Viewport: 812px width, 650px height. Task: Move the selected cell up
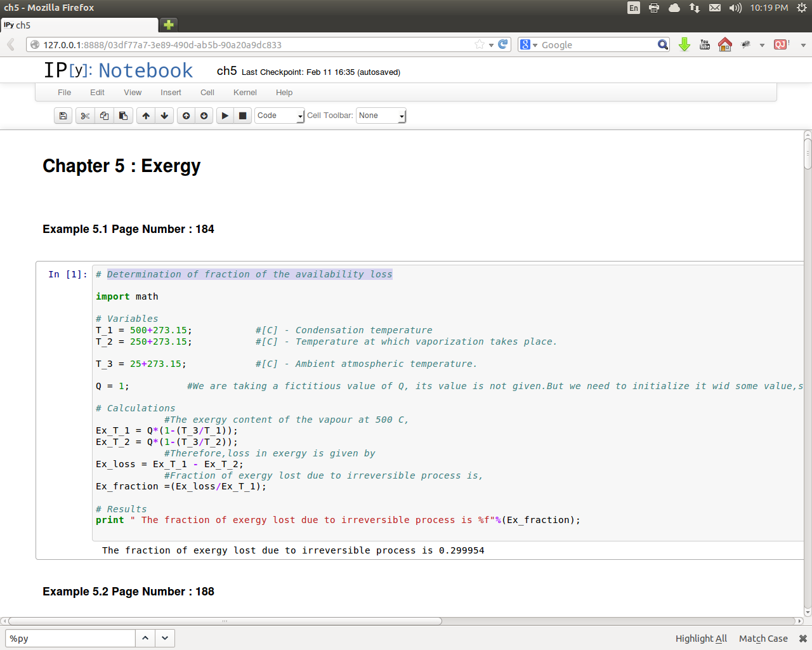(x=146, y=116)
